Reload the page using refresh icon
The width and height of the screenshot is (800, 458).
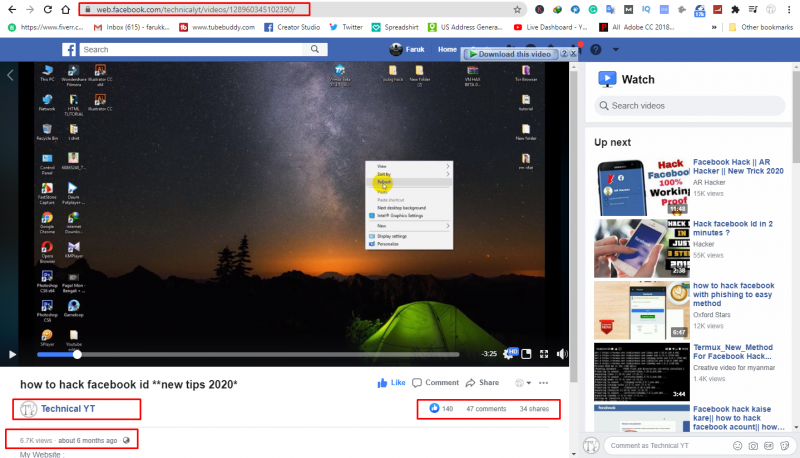pos(47,9)
